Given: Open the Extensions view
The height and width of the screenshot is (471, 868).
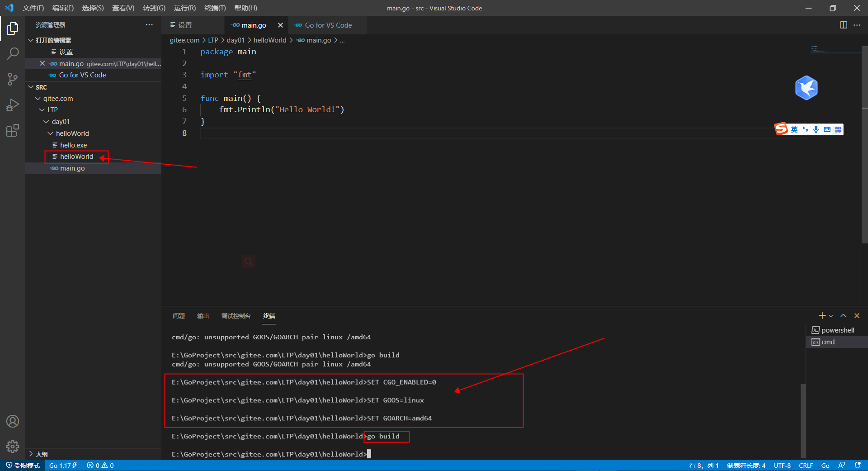Looking at the screenshot, I should 13,130.
